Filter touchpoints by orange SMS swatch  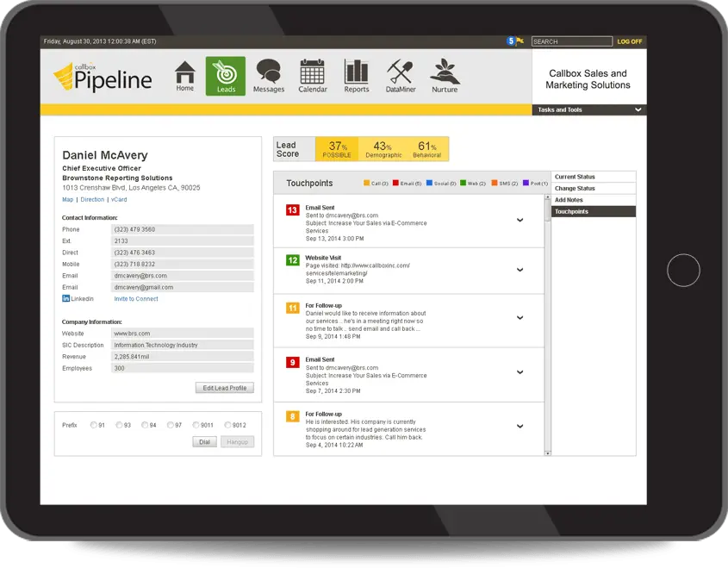tap(495, 183)
